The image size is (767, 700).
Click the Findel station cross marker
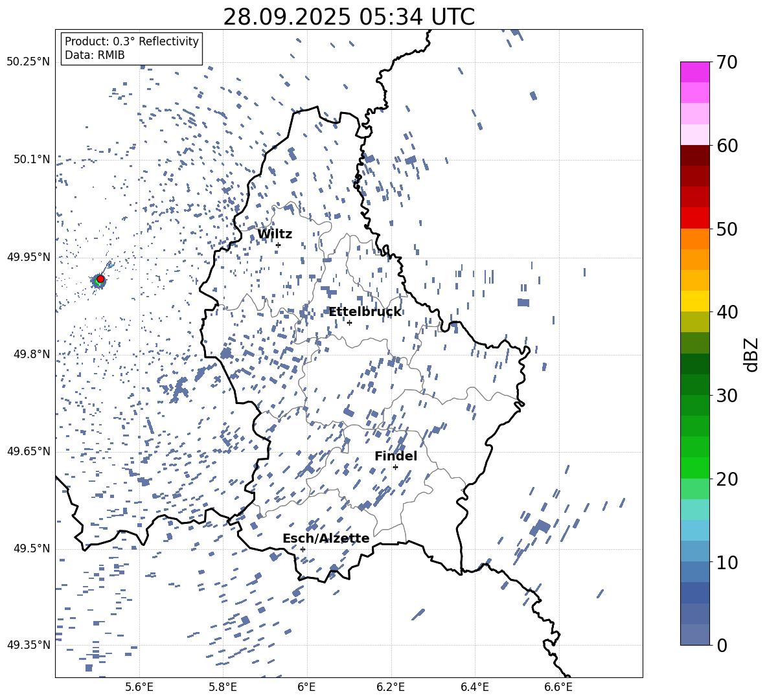(395, 468)
